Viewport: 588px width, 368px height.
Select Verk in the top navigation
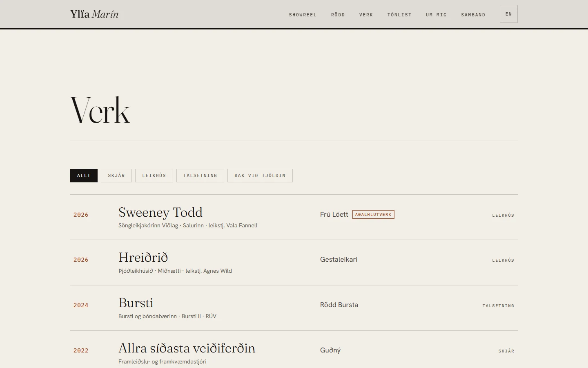click(366, 15)
